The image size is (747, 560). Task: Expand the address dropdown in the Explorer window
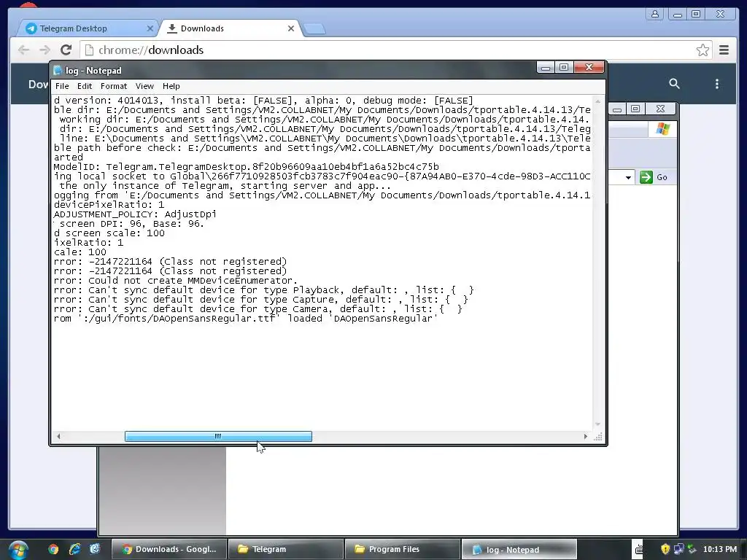[x=628, y=178]
